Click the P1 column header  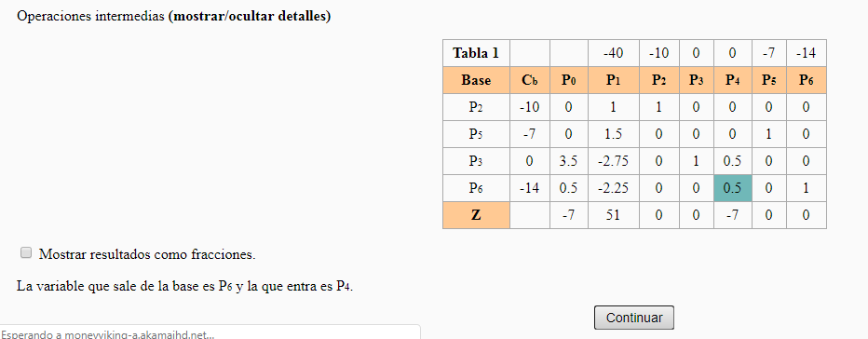[x=614, y=80]
